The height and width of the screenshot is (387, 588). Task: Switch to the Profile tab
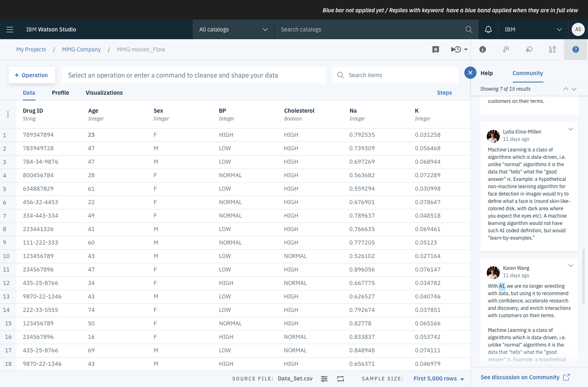[60, 93]
